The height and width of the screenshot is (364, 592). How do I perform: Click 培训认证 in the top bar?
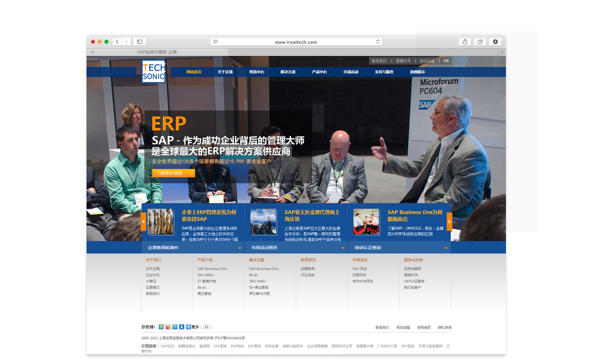[x=427, y=61]
